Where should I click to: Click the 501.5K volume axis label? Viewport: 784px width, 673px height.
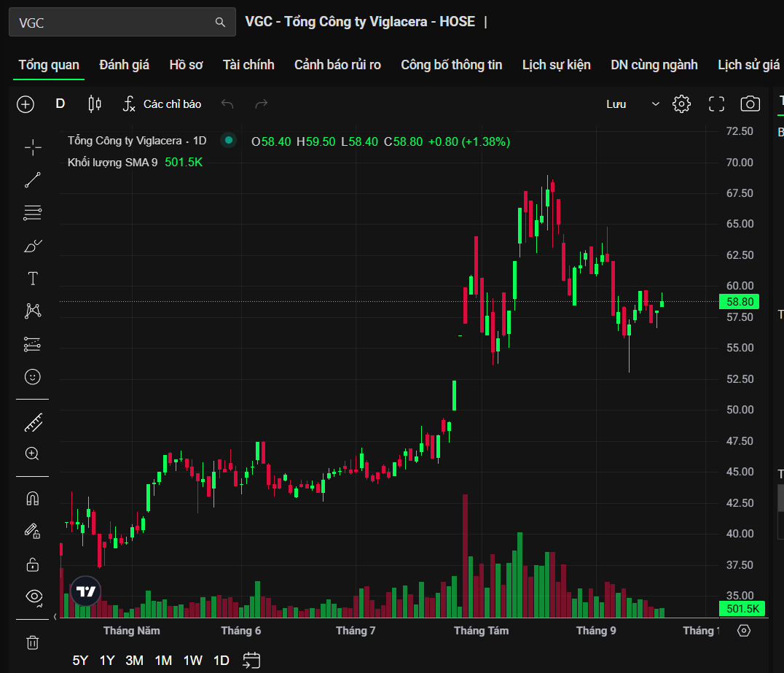click(742, 608)
